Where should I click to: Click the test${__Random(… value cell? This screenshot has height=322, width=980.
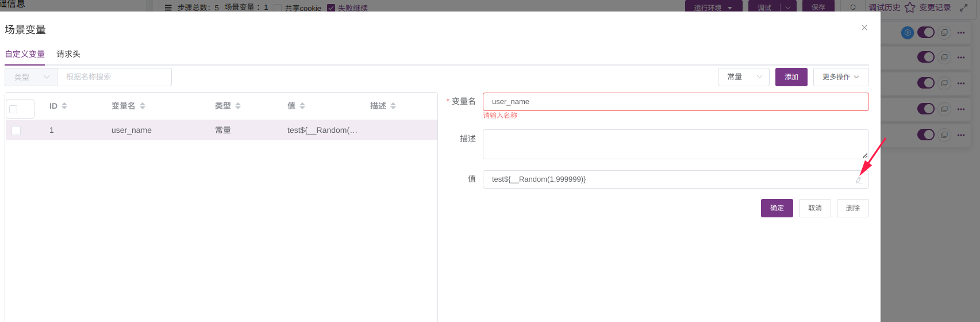tap(322, 131)
